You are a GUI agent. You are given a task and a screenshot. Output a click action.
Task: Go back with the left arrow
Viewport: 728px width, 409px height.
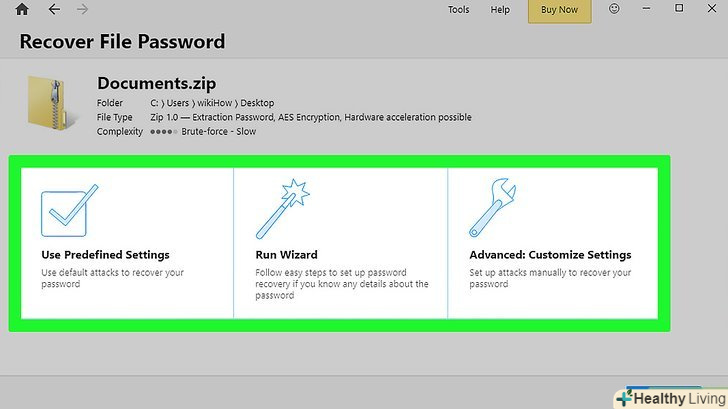[x=54, y=10]
